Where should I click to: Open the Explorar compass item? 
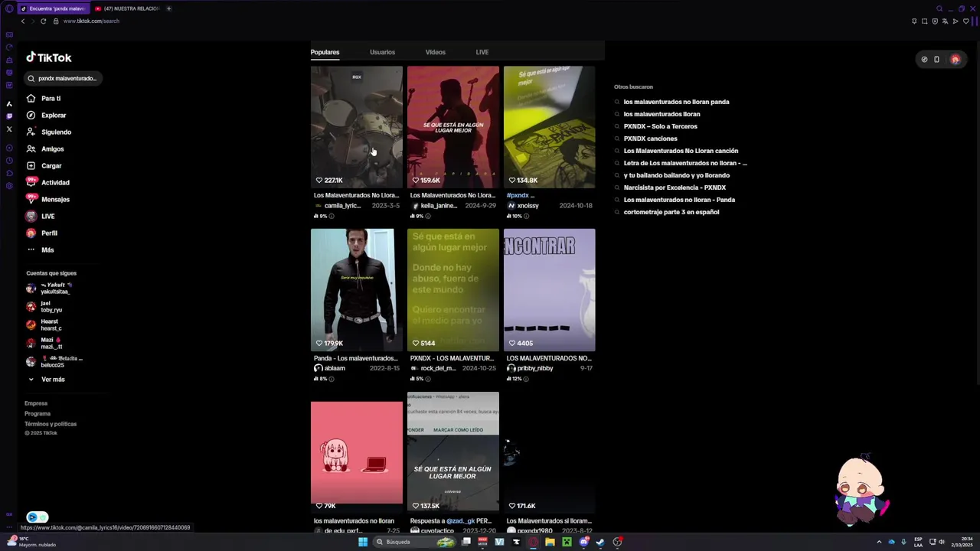46,116
